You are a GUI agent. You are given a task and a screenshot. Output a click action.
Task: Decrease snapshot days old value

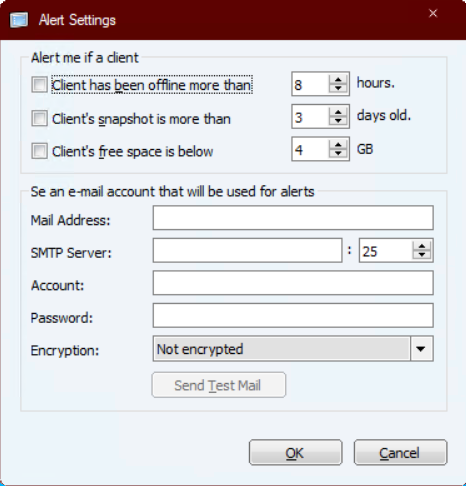(338, 121)
